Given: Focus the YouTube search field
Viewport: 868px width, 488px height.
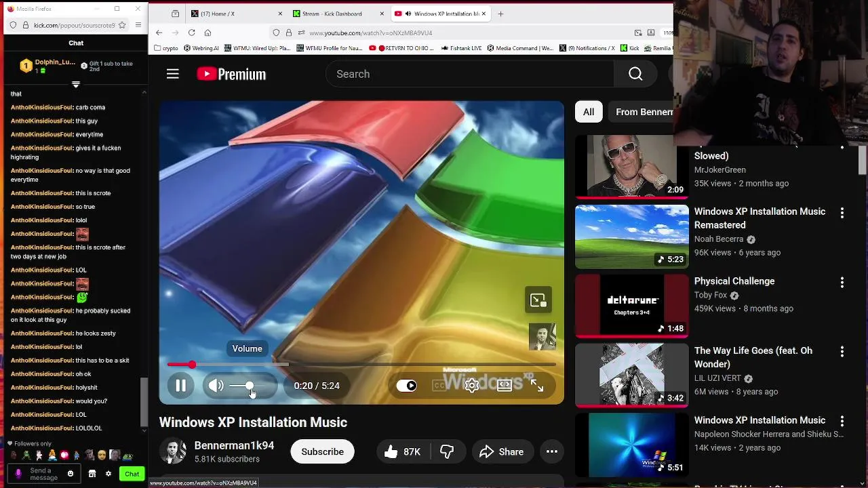Looking at the screenshot, I should click(x=470, y=74).
